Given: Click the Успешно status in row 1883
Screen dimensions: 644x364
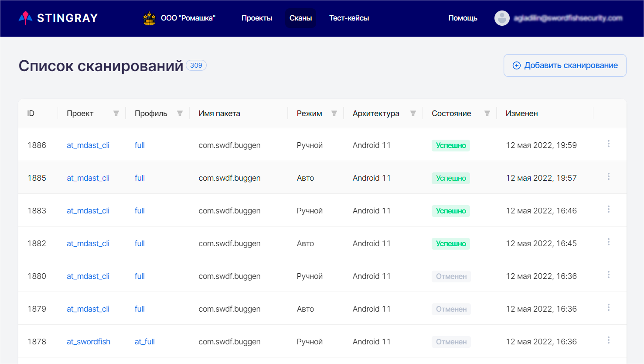Looking at the screenshot, I should (451, 211).
